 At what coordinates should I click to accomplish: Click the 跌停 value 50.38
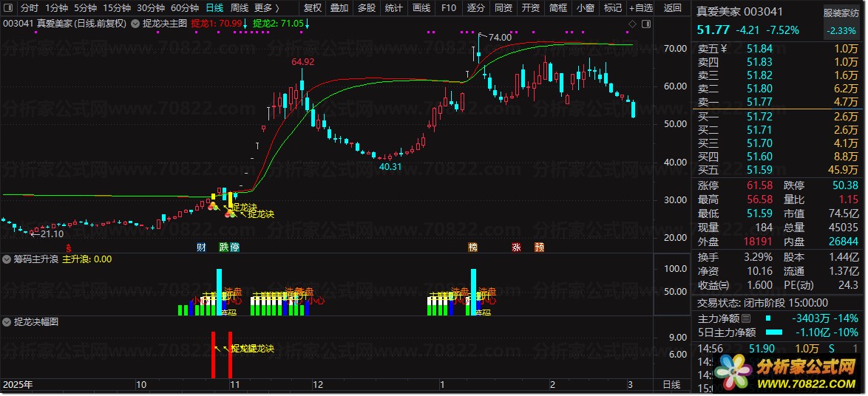845,185
